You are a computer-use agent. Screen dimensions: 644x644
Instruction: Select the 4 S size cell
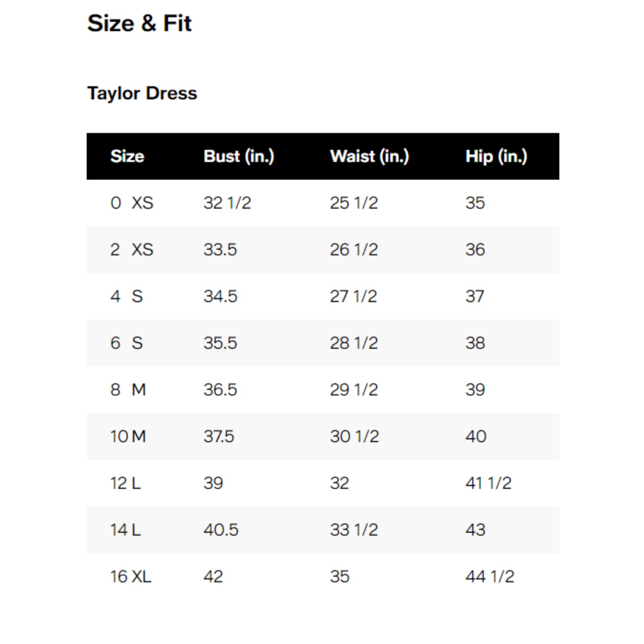click(x=127, y=296)
